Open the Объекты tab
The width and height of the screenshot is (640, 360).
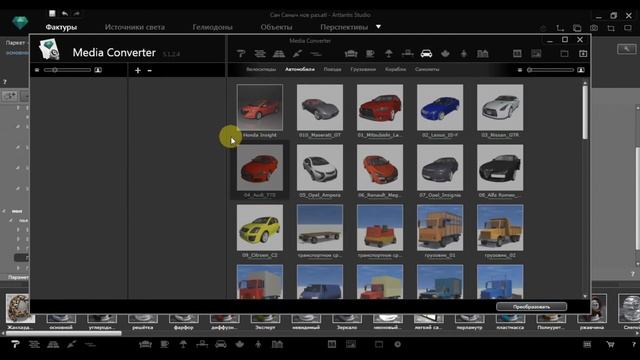pos(276,27)
